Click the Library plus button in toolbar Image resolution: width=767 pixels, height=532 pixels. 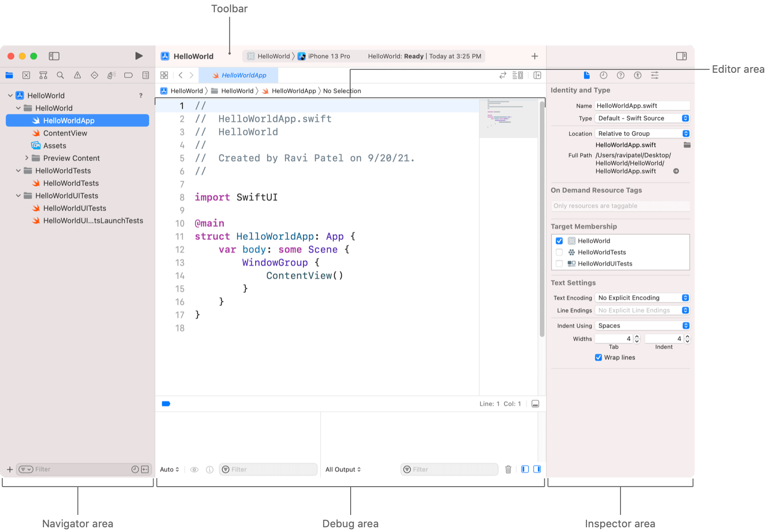pos(534,56)
